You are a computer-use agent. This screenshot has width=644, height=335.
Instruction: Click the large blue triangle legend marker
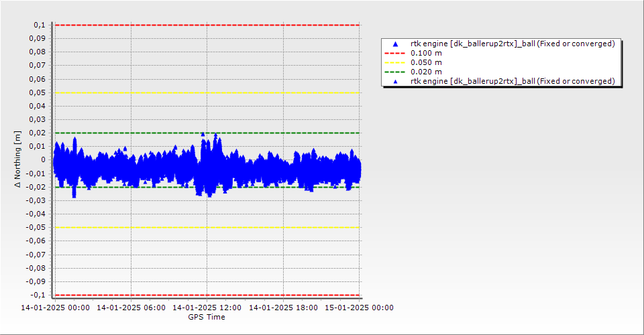[x=396, y=44]
